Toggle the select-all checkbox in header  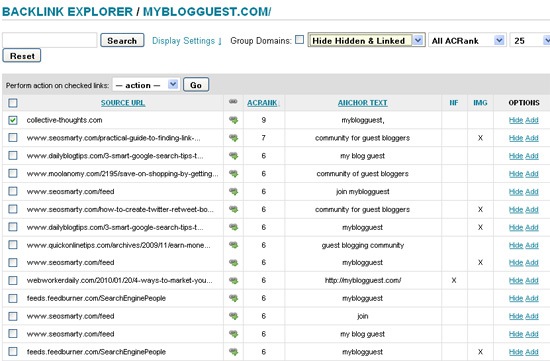click(x=13, y=103)
